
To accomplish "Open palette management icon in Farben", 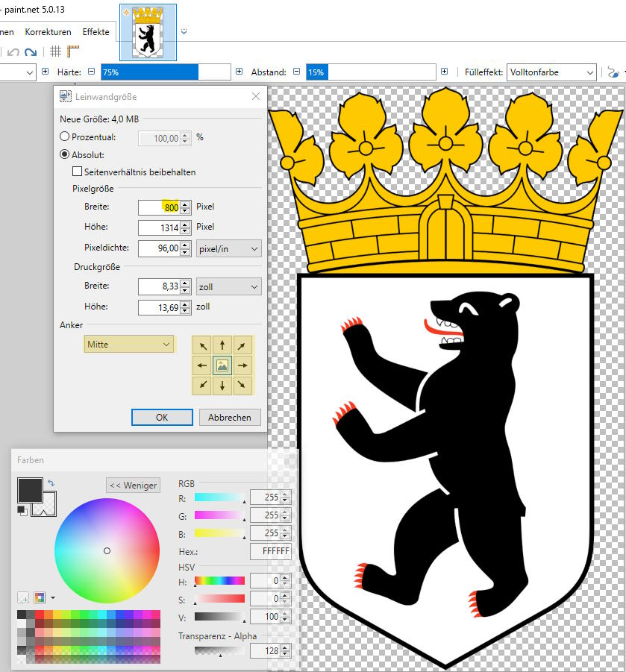I will [x=40, y=597].
